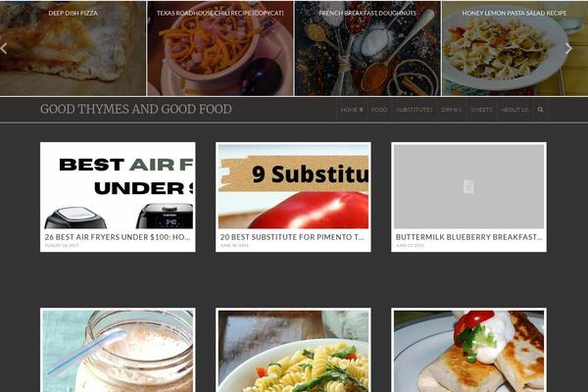588x392 pixels.
Task: Select the Sweets navigation item
Action: point(481,110)
